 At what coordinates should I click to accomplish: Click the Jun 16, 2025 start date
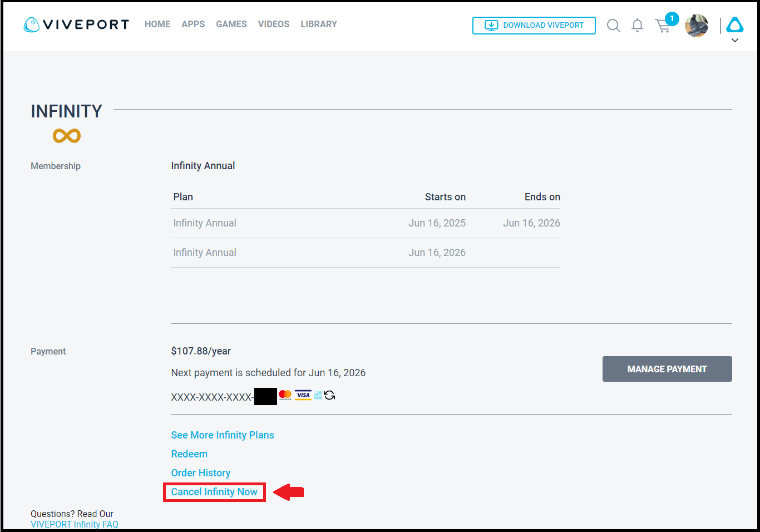pos(437,223)
